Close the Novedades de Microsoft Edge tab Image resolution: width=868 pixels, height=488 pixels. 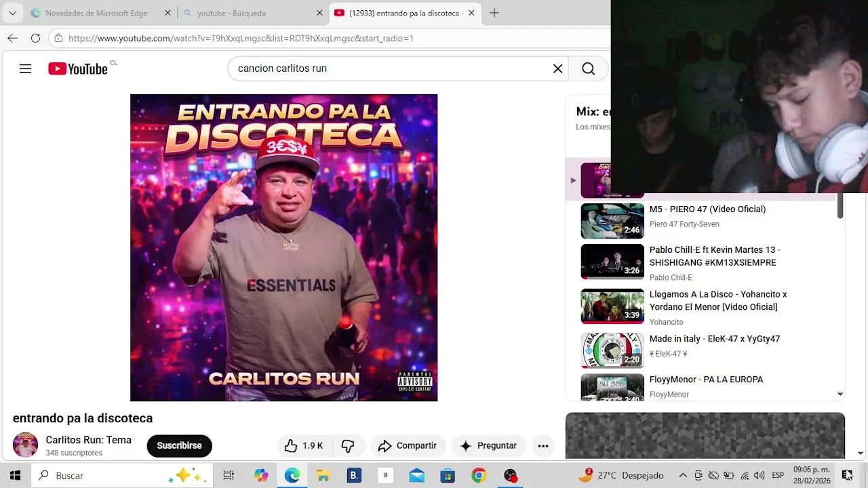point(167,13)
